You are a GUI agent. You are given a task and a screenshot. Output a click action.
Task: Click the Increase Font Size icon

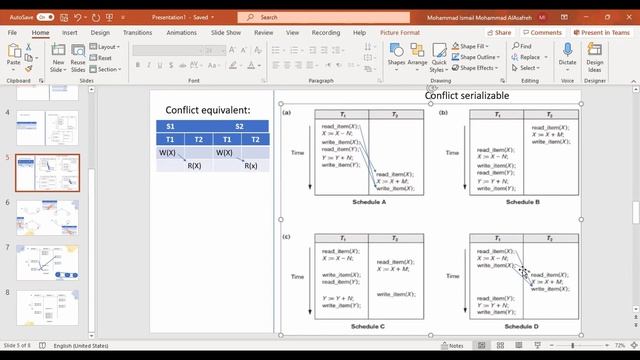click(232, 50)
